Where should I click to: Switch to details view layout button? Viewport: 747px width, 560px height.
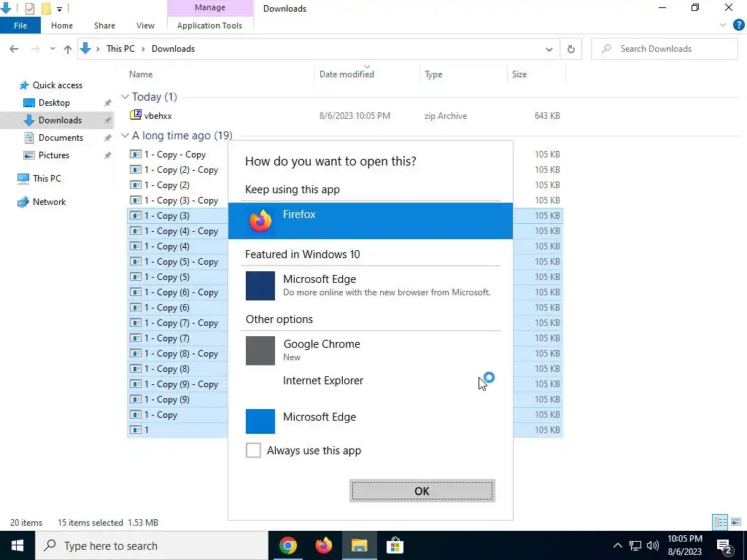pos(720,522)
